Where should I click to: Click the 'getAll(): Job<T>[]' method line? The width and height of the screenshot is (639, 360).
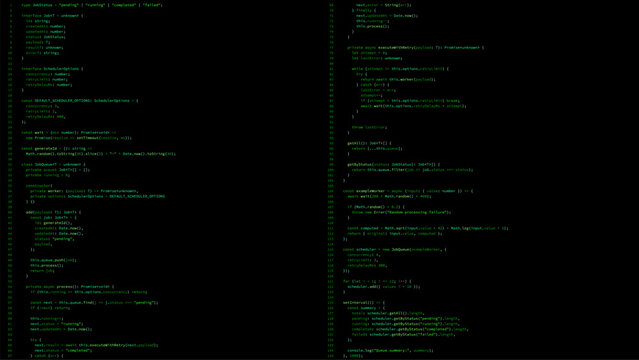[x=369, y=143]
